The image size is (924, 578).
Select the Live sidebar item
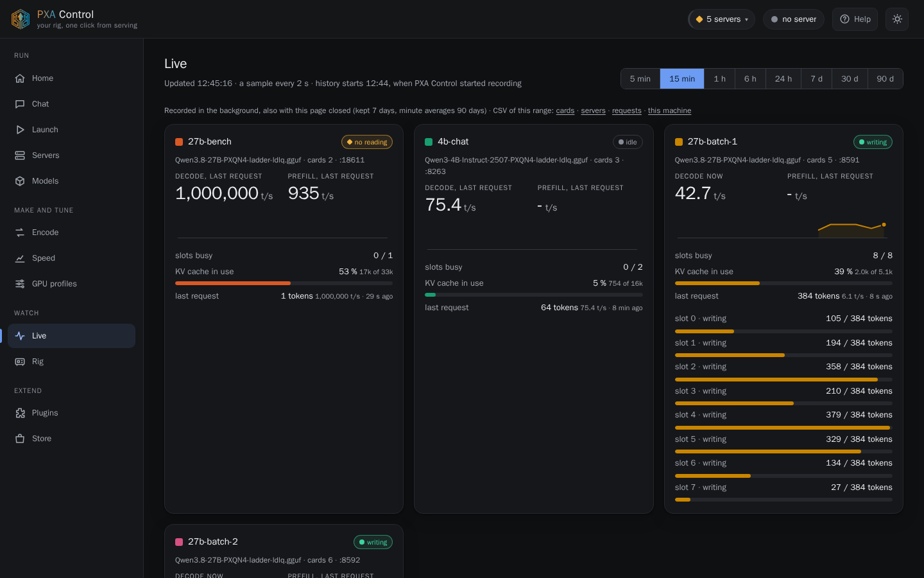click(71, 336)
